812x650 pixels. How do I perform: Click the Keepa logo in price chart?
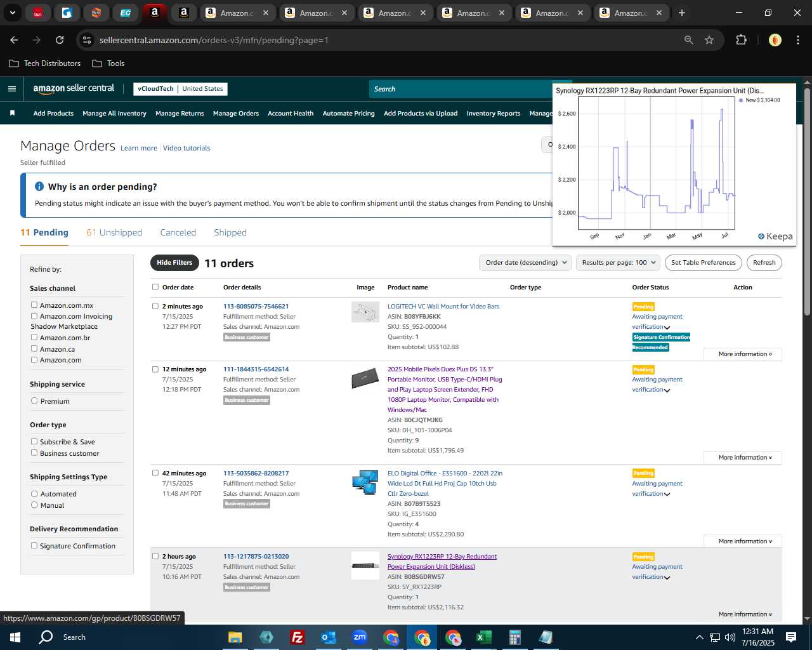[775, 236]
